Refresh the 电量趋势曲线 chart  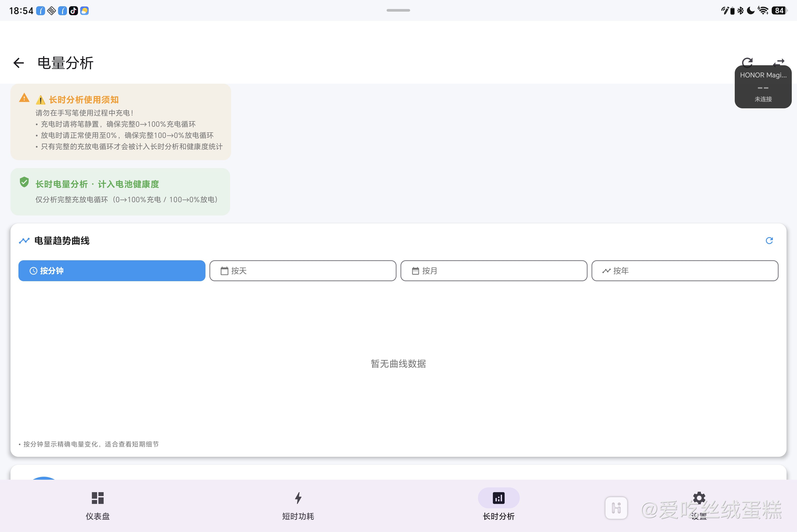[x=769, y=241]
